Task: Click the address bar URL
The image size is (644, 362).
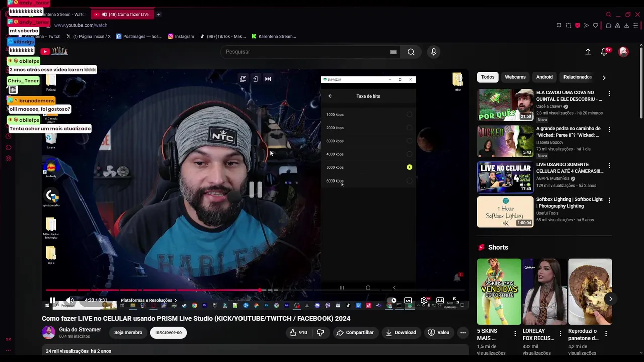Action: pyautogui.click(x=80, y=25)
